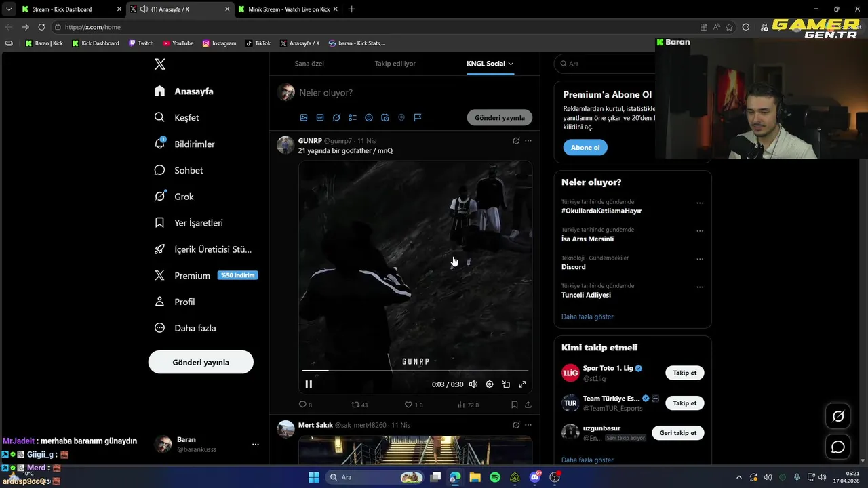Click the Grok icon in composer toolbar

coord(336,117)
